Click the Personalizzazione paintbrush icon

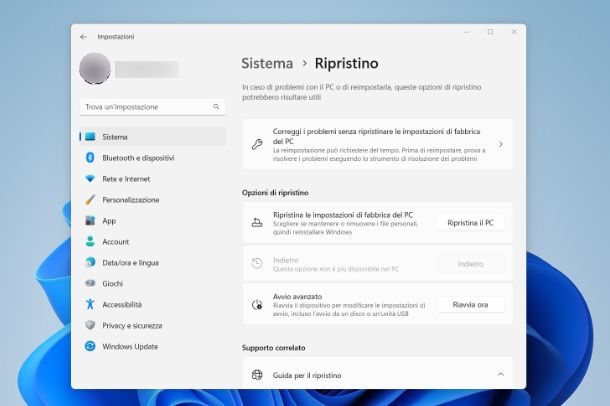coord(90,200)
